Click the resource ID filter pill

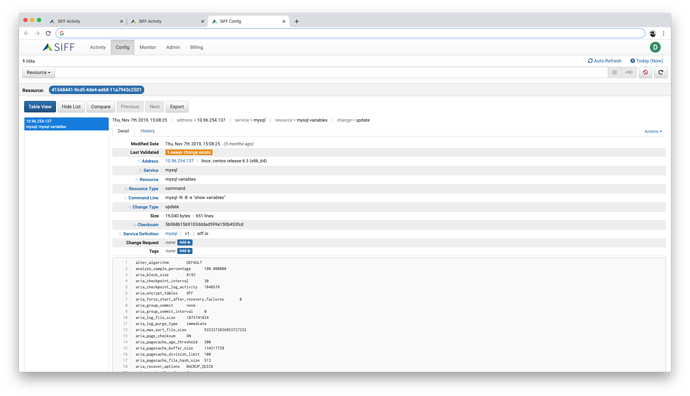pyautogui.click(x=96, y=90)
